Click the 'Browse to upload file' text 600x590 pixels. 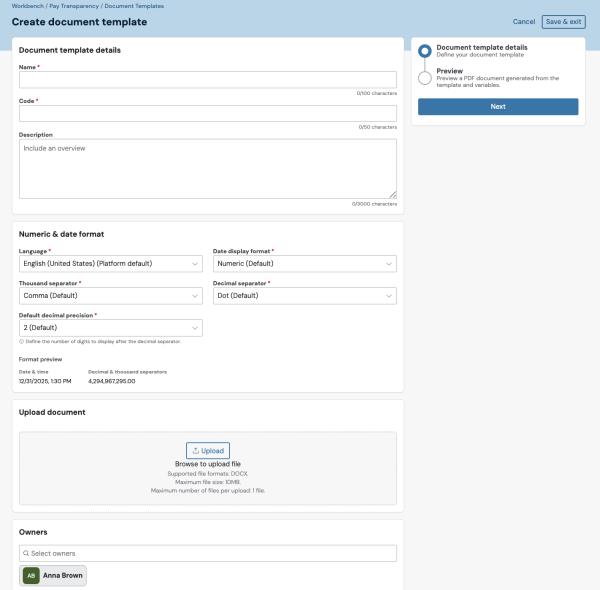[208, 464]
